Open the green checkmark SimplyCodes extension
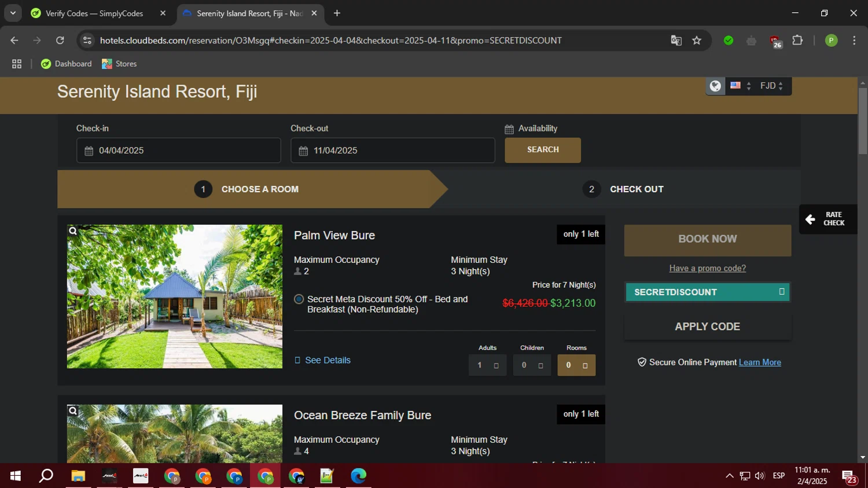 729,41
